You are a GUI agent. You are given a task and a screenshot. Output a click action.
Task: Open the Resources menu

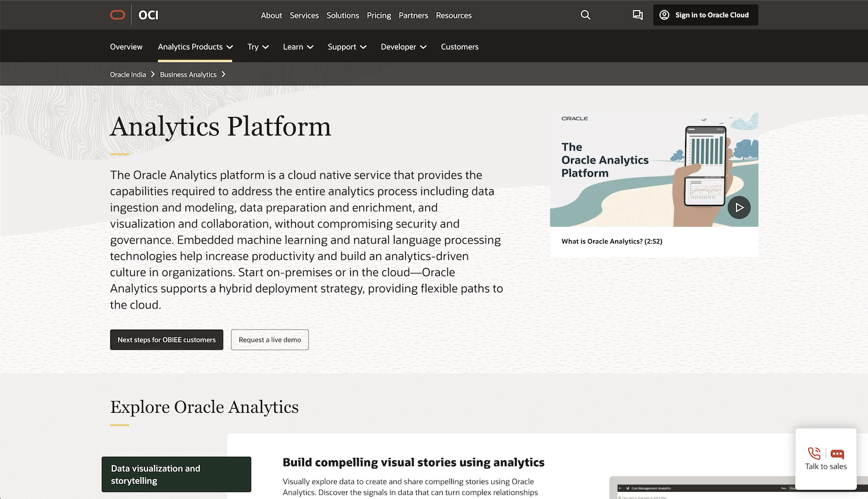tap(454, 16)
